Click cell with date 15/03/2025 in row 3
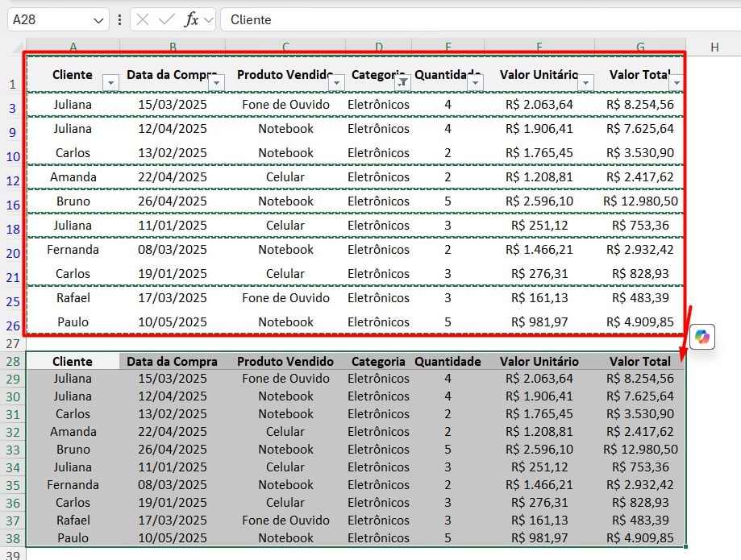741x560 pixels. (x=172, y=105)
